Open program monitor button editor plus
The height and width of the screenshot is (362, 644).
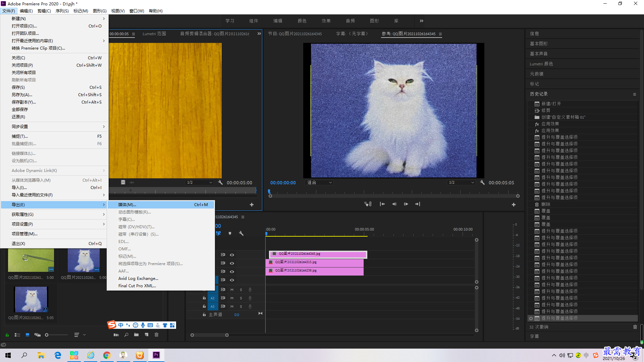click(x=514, y=204)
